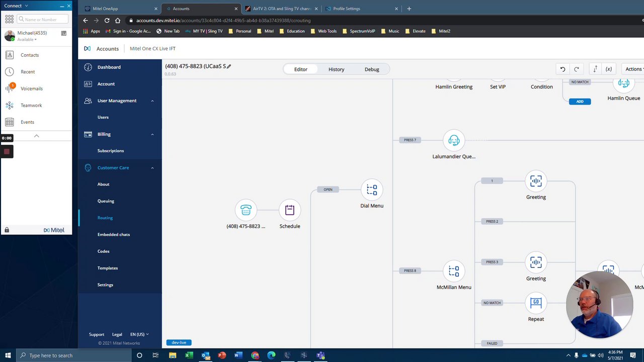Edit the flow name with pencil icon
Image resolution: width=644 pixels, height=362 pixels.
[x=229, y=66]
